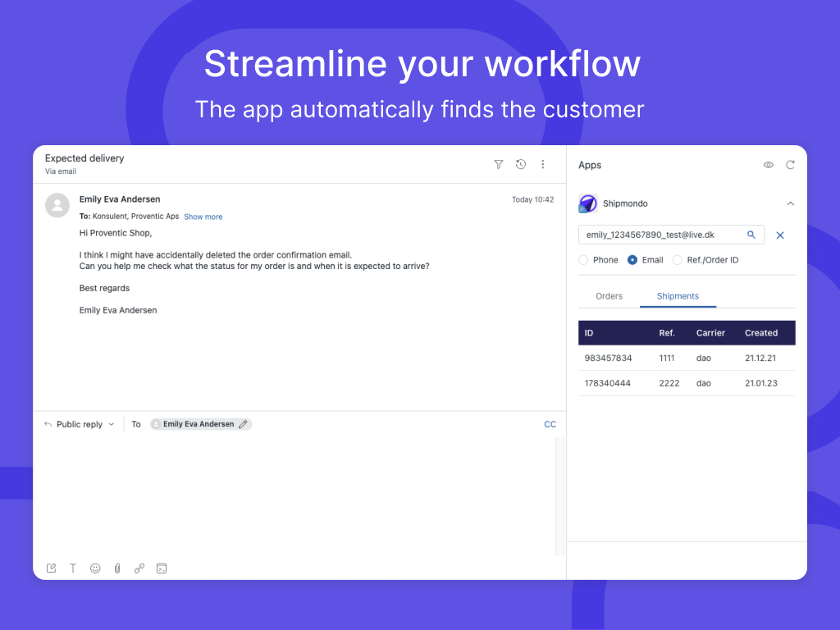This screenshot has width=840, height=630.
Task: Click the emoji icon in reply toolbar
Action: [95, 568]
